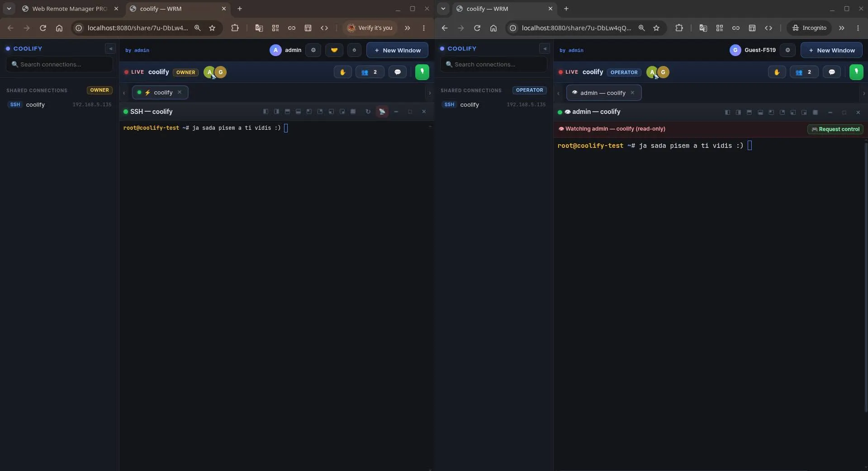
Task: Snap admin — coolify pane to left half
Action: coord(727,112)
